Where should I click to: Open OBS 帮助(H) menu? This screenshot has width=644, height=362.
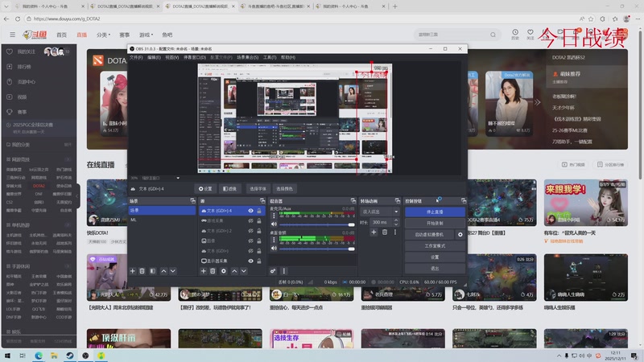pos(288,57)
